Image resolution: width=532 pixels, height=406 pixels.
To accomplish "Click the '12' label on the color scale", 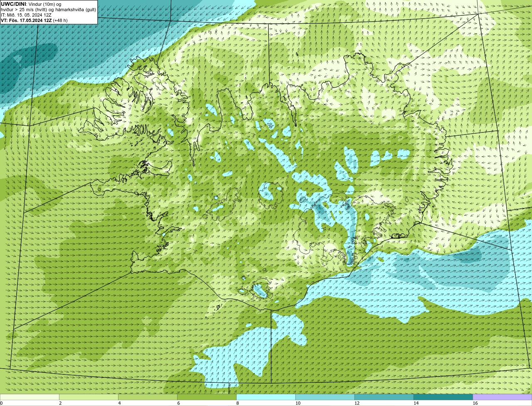I will [x=357, y=403].
